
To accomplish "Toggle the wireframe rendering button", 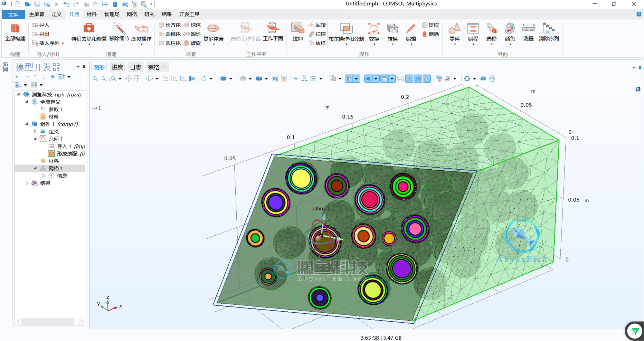I will tap(401, 79).
